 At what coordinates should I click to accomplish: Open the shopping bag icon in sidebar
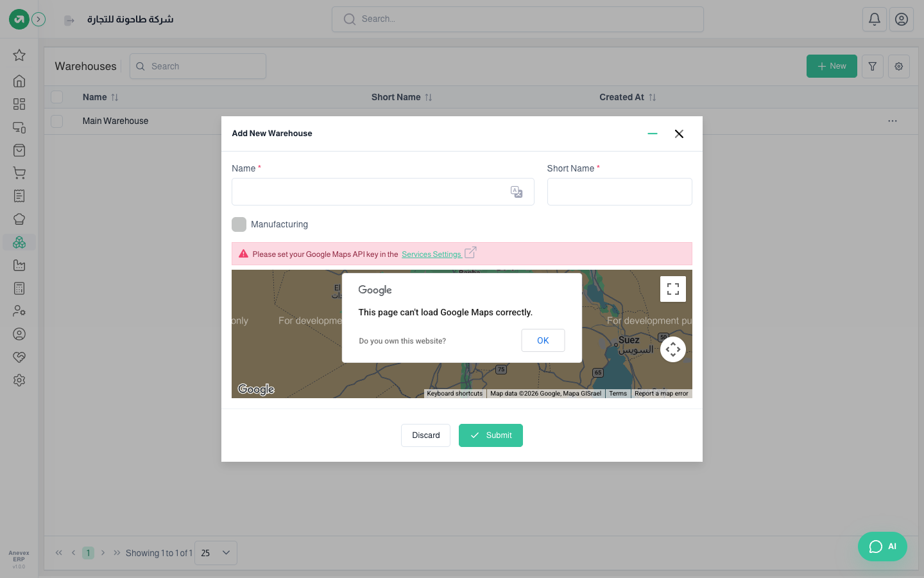(x=19, y=150)
